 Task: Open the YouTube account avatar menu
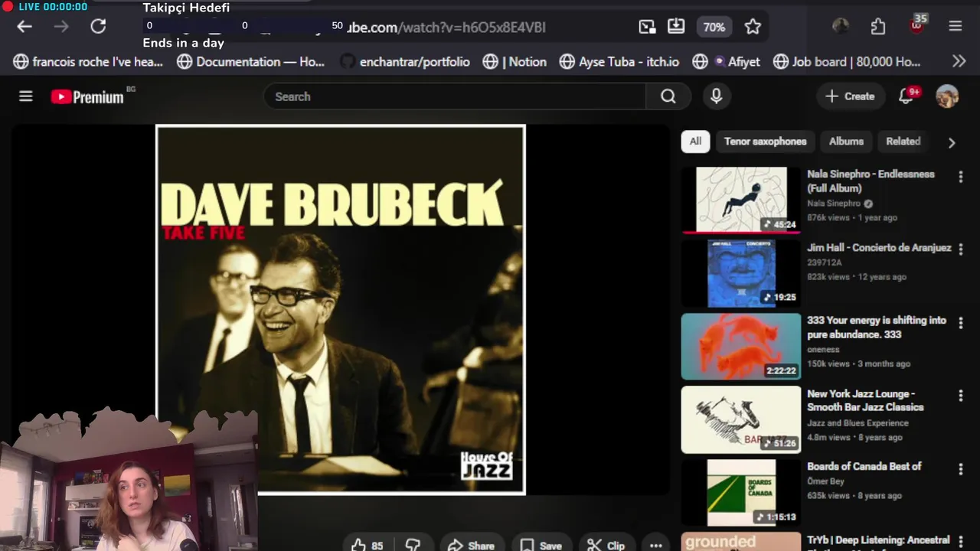click(x=947, y=96)
